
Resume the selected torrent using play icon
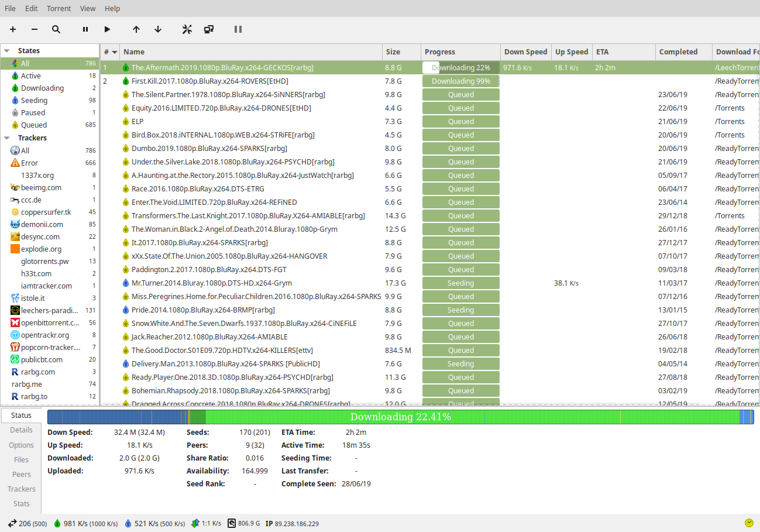click(x=107, y=29)
